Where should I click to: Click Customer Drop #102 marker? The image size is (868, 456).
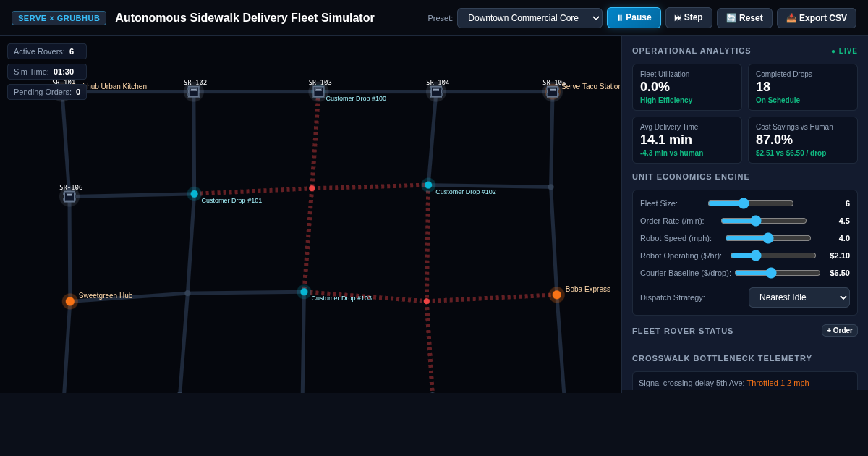tap(428, 185)
